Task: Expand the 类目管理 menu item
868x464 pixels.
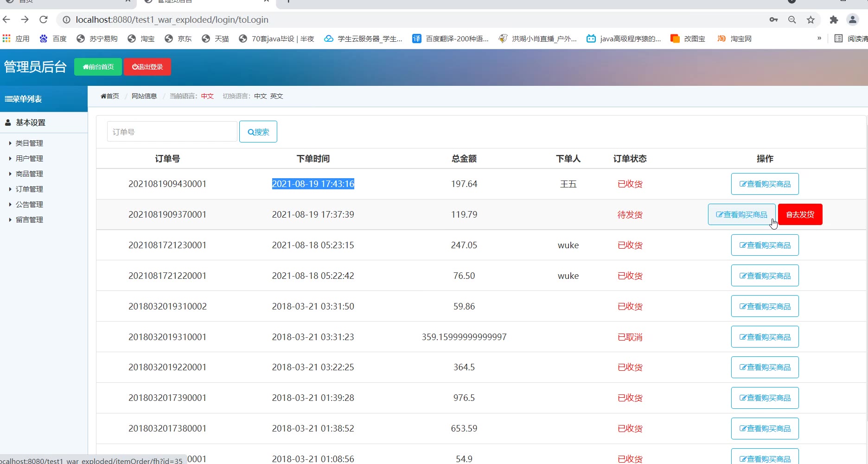Action: click(29, 143)
